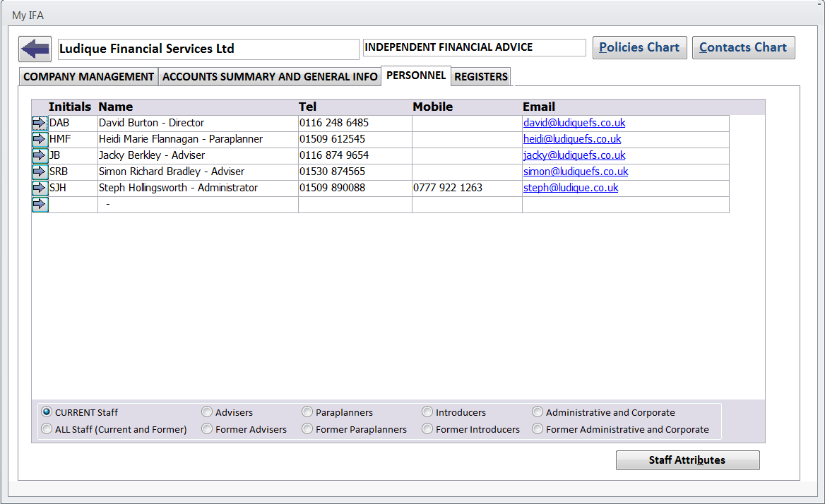Open the REGISTERS tab
The width and height of the screenshot is (825, 504).
pos(481,77)
